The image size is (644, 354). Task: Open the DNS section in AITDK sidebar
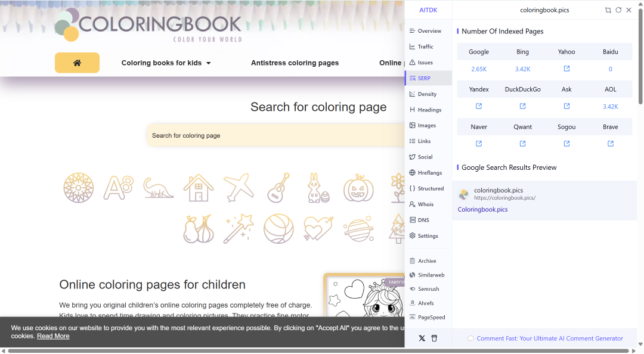(428, 220)
